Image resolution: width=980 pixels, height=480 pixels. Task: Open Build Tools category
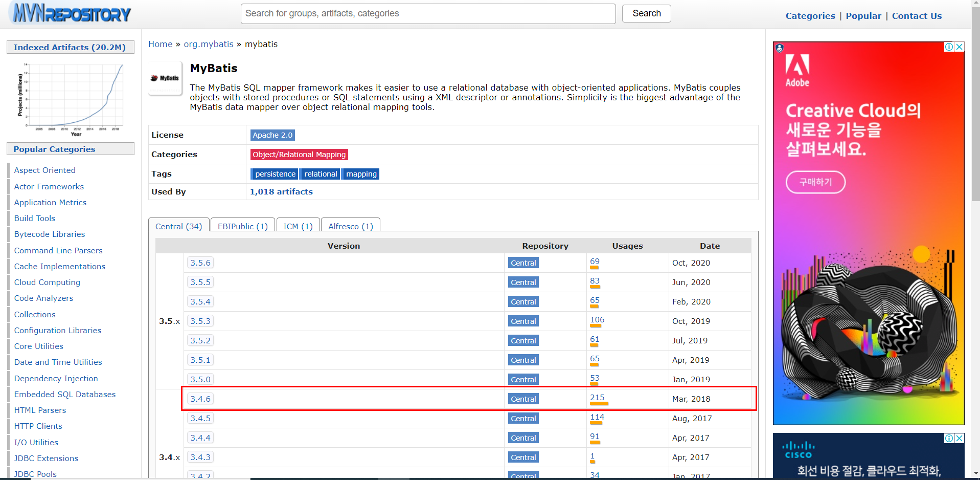click(x=34, y=218)
